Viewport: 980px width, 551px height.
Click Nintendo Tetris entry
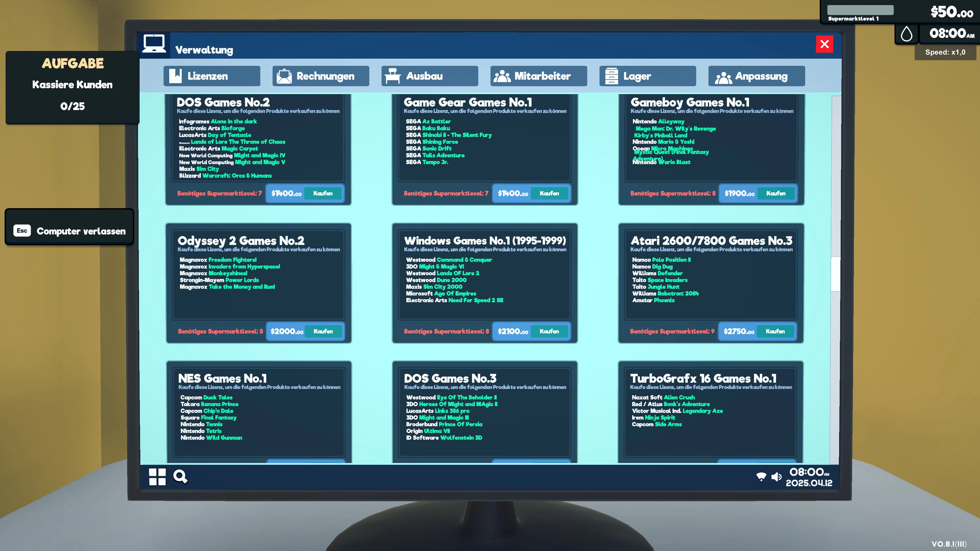tap(201, 431)
